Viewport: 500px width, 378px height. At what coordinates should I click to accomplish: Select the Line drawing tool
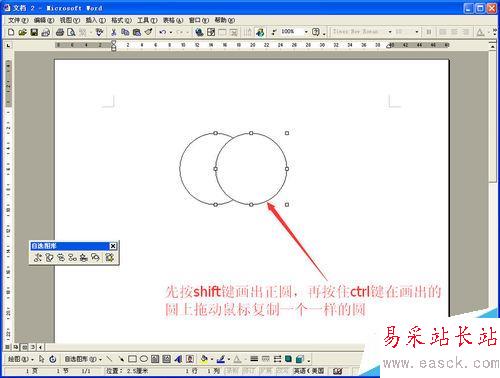pyautogui.click(x=109, y=359)
